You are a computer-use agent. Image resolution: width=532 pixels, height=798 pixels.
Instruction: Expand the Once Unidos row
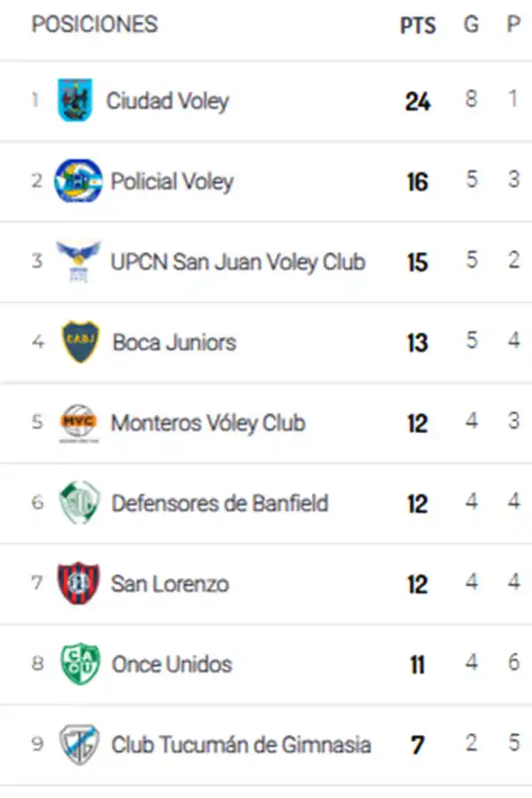tap(266, 664)
